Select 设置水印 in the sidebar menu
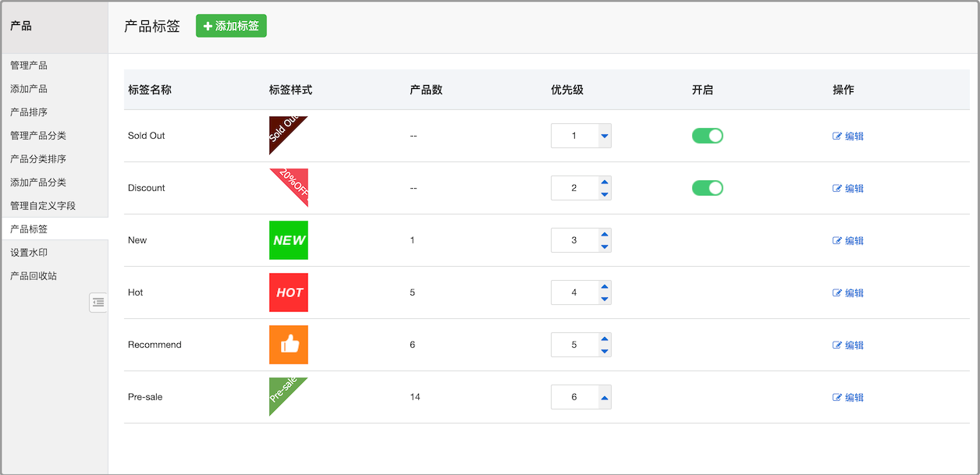This screenshot has width=980, height=475. tap(30, 252)
